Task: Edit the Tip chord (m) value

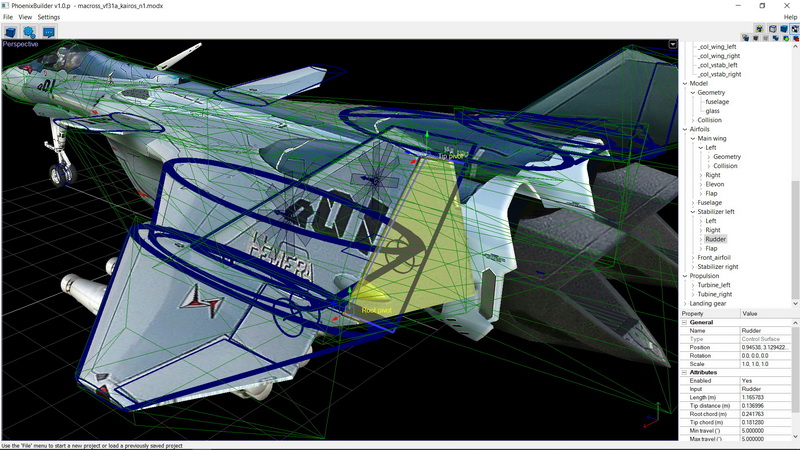Action: pyautogui.click(x=765, y=422)
